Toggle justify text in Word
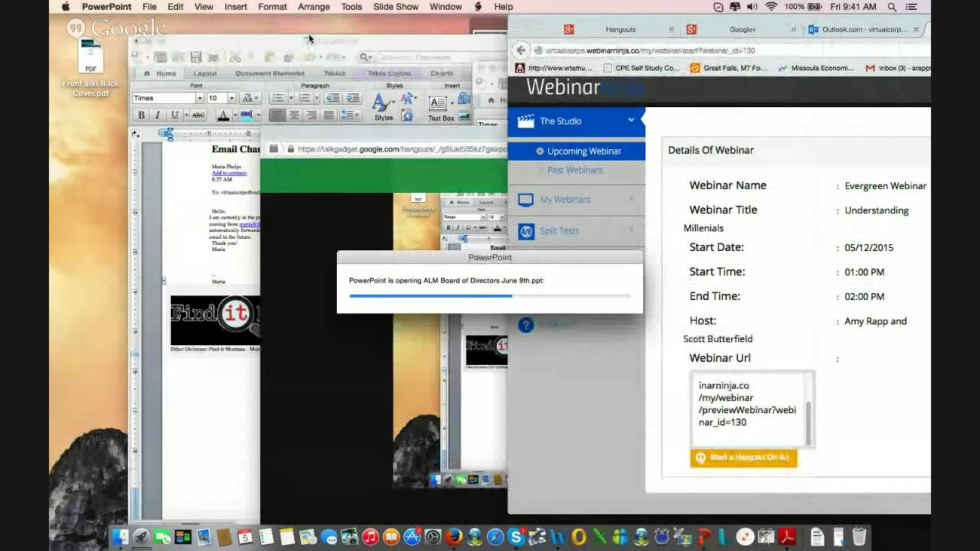Viewport: 980px width, 551px height. click(x=328, y=115)
